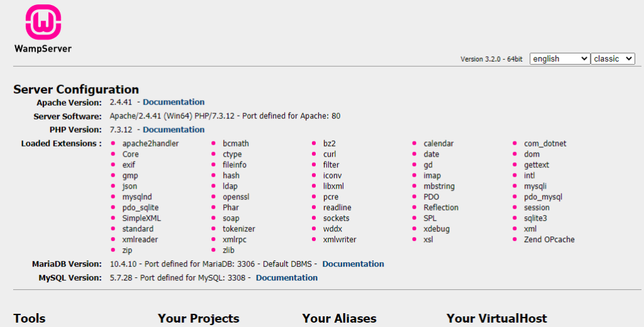644x327 pixels.
Task: Click the Your Projects heading
Action: point(198,318)
